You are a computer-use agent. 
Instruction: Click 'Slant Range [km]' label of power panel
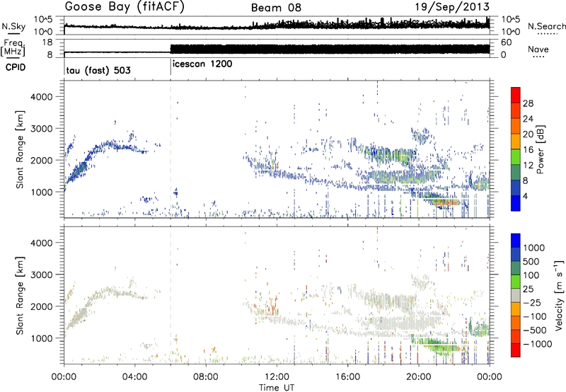(20, 149)
